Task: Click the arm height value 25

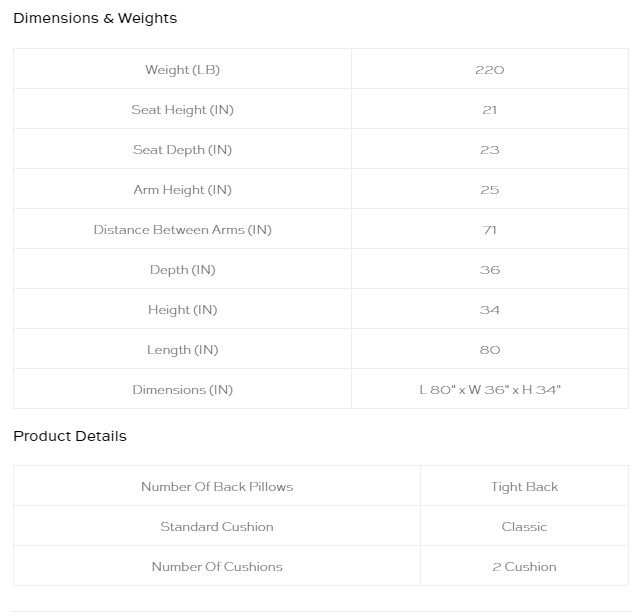Action: tap(489, 190)
